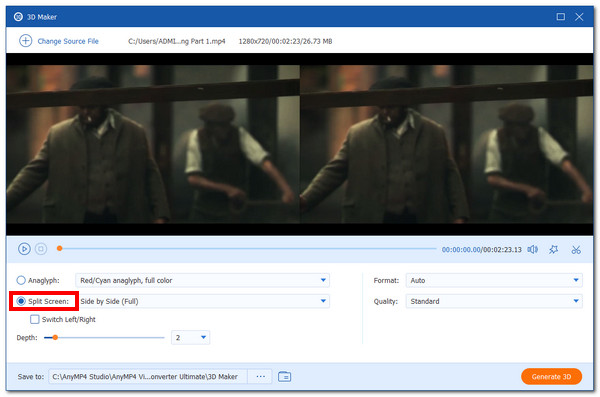Click the right half of video preview

point(447,144)
